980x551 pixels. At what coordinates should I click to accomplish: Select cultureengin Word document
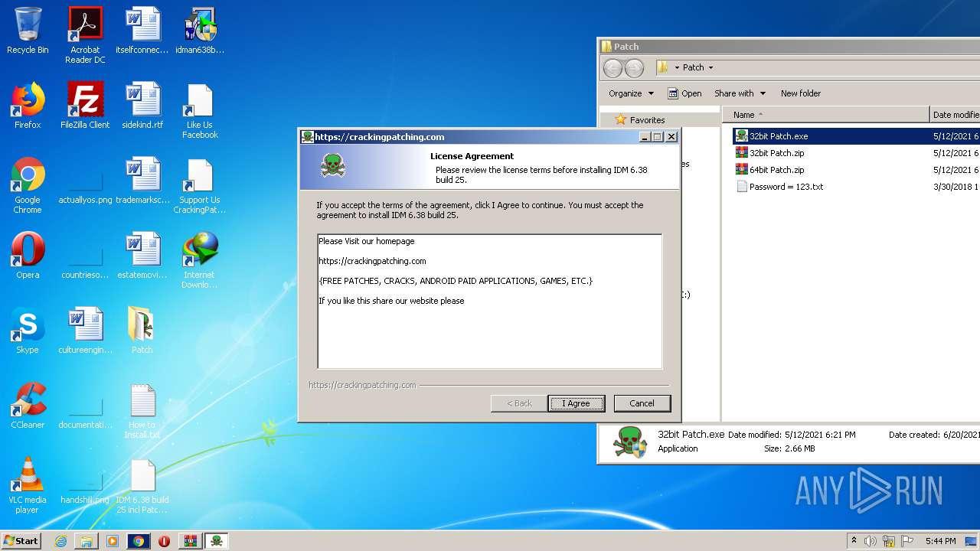[85, 331]
